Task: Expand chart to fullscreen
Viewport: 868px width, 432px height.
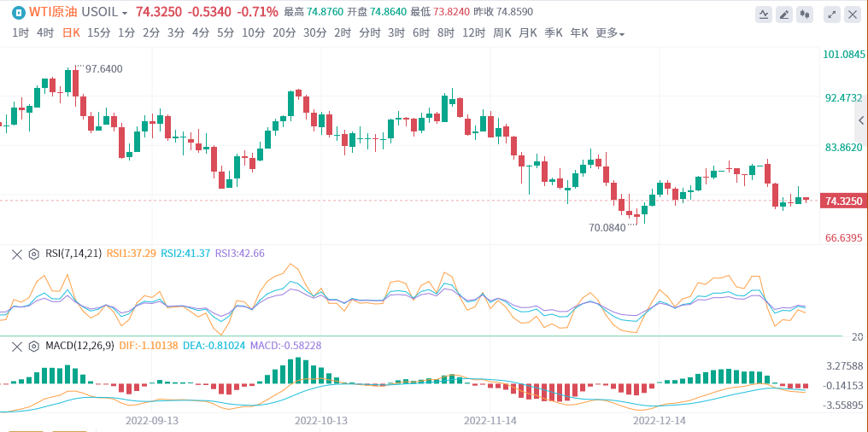Action: 832,15
